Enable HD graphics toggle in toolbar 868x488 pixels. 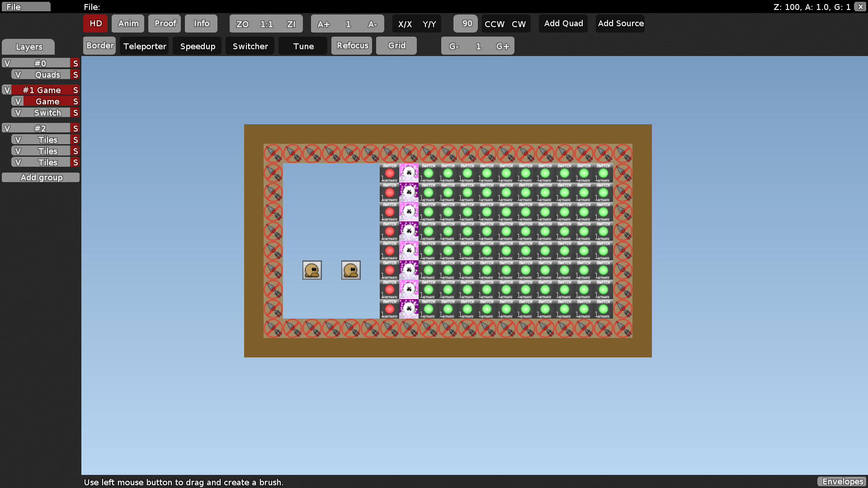coord(95,23)
